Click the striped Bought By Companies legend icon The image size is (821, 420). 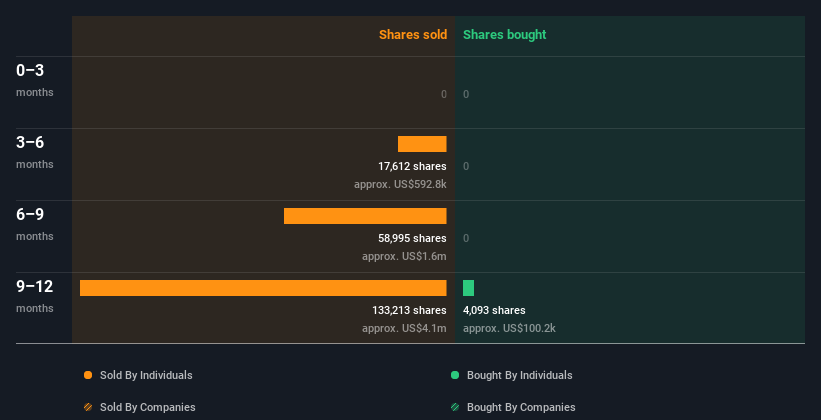(x=455, y=407)
